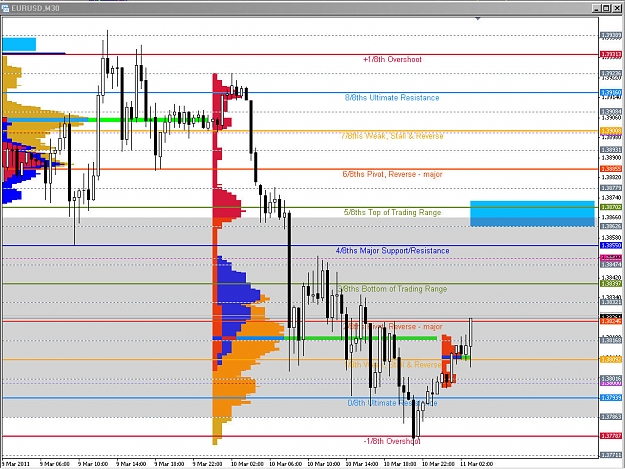Maximize the EURUSD,M30 chart window
625x469 pixels.
pos(606,8)
